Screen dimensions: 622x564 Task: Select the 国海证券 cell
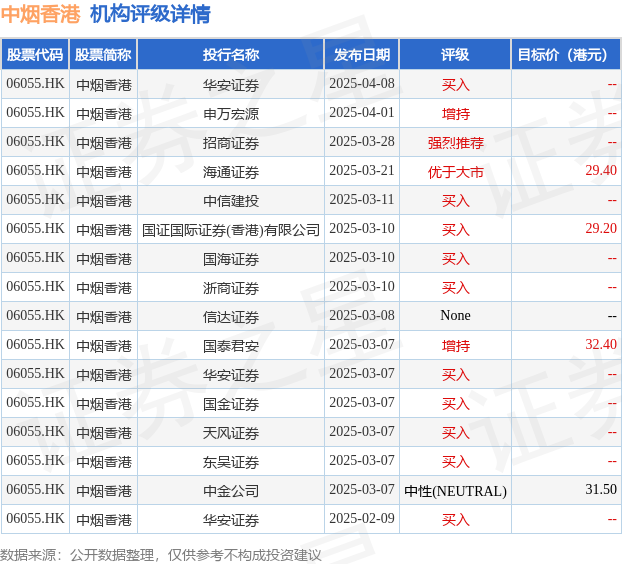tap(231, 259)
